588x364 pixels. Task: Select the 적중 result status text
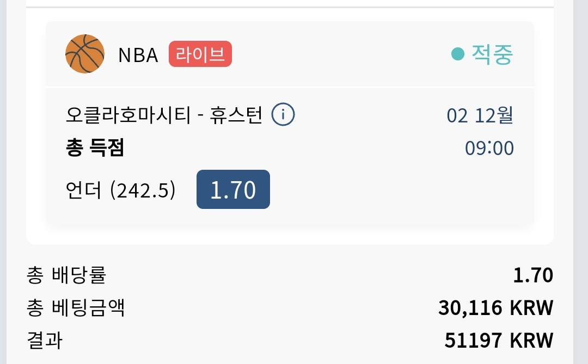[x=492, y=54]
